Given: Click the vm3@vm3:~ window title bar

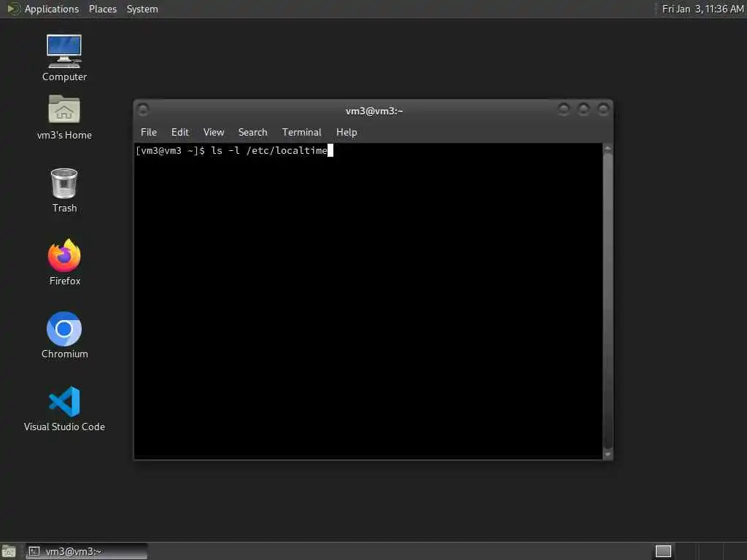Looking at the screenshot, I should (374, 111).
